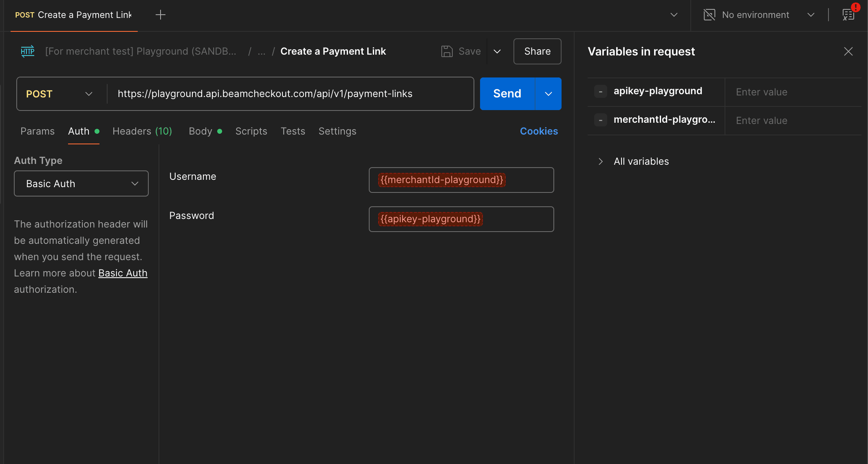Click the Save floppy disk icon
Image resolution: width=868 pixels, height=464 pixels.
coord(447,51)
